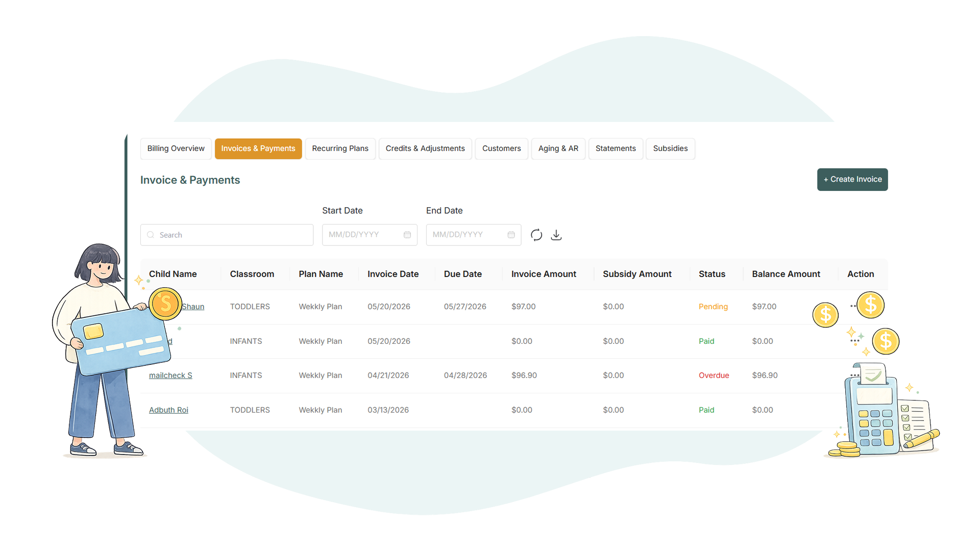Open the Billing Overview tab
This screenshot has height=551, width=980.
(176, 148)
